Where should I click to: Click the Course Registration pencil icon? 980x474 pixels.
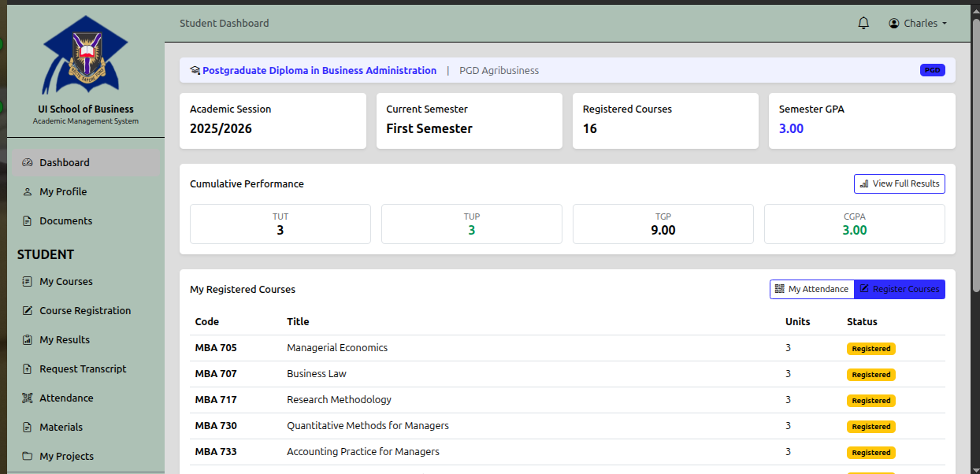click(x=28, y=311)
